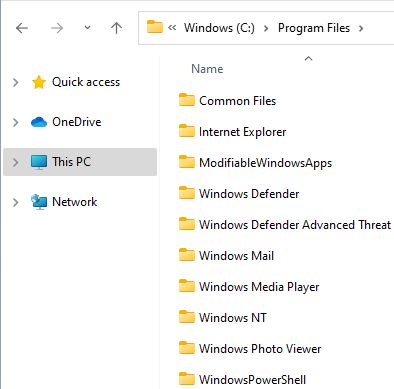Select Windows (C:) in the address bar

tap(219, 28)
